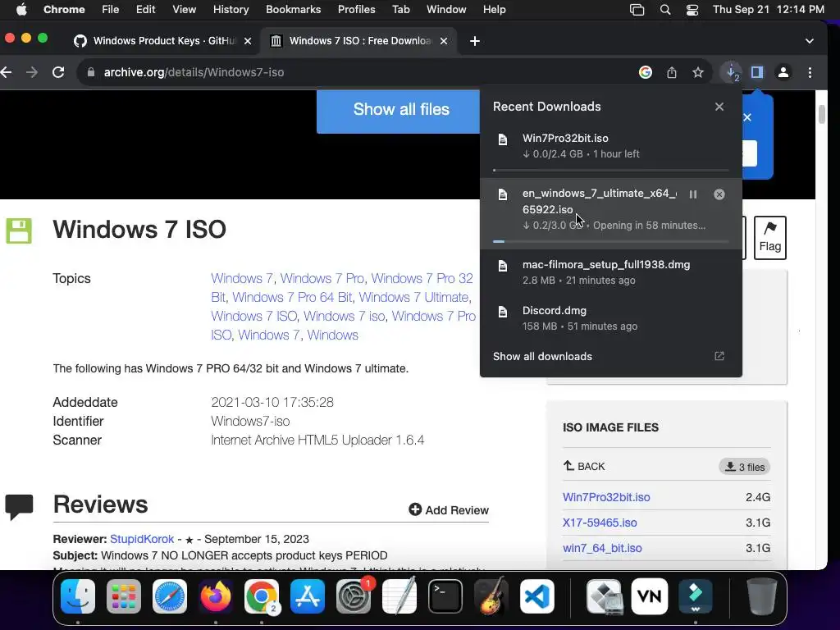Viewport: 840px width, 630px height.
Task: Open the Windows 7 Pro 64 Bit topic
Action: click(292, 297)
